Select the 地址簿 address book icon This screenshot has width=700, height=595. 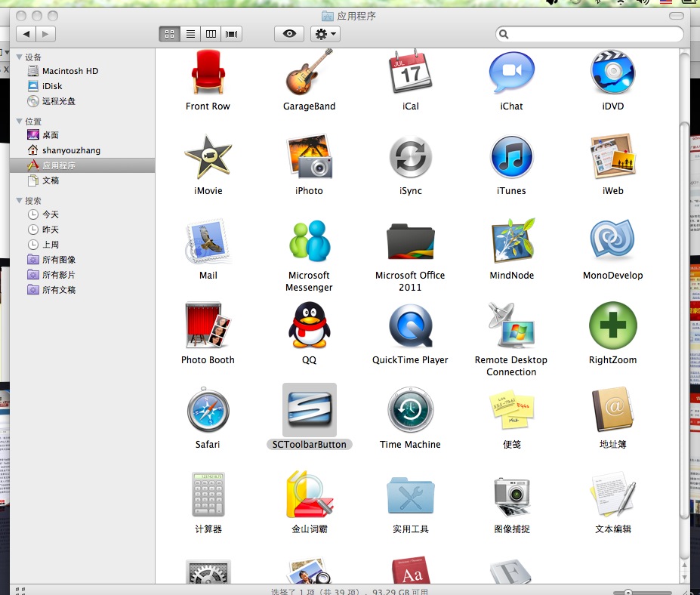click(613, 409)
